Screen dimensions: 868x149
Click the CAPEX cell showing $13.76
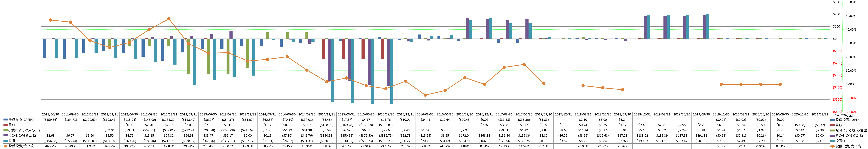(385, 120)
